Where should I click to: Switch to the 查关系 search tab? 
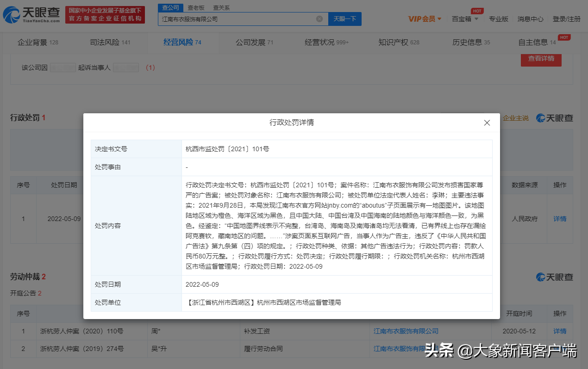pyautogui.click(x=221, y=8)
